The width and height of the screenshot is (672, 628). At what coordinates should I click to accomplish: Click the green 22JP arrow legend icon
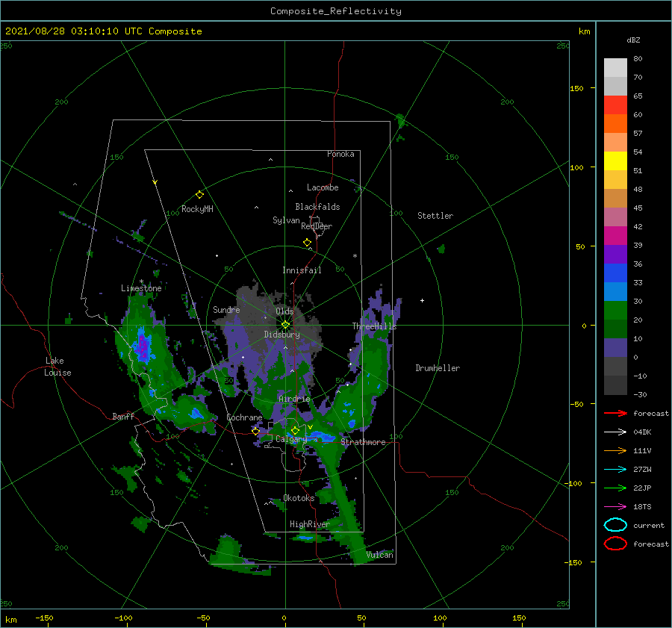coord(615,488)
